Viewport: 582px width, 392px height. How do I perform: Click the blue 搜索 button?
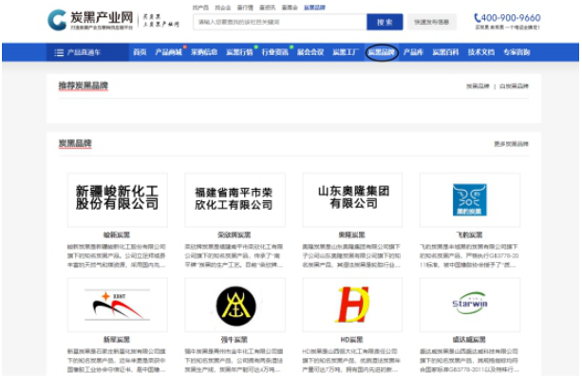tap(385, 22)
